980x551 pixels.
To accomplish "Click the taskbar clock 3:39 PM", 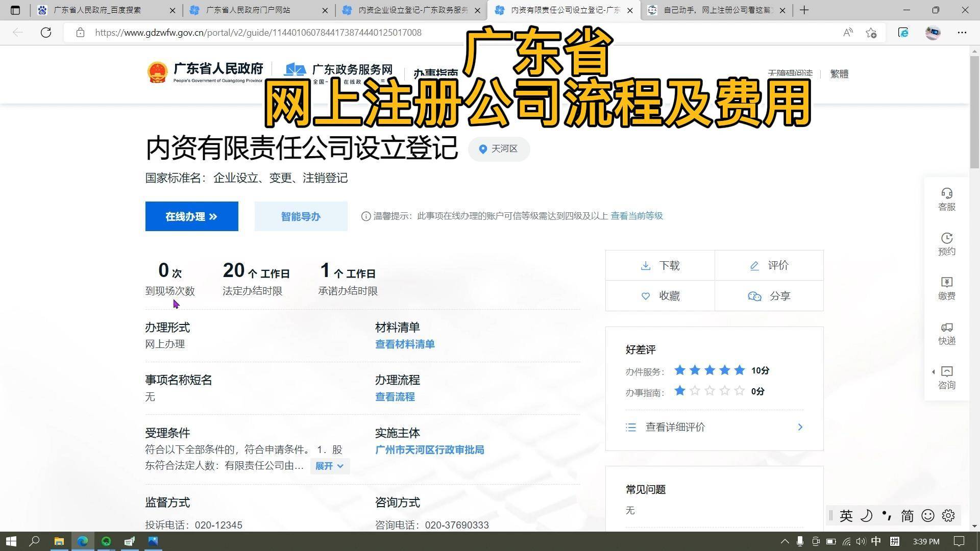I will tap(926, 541).
